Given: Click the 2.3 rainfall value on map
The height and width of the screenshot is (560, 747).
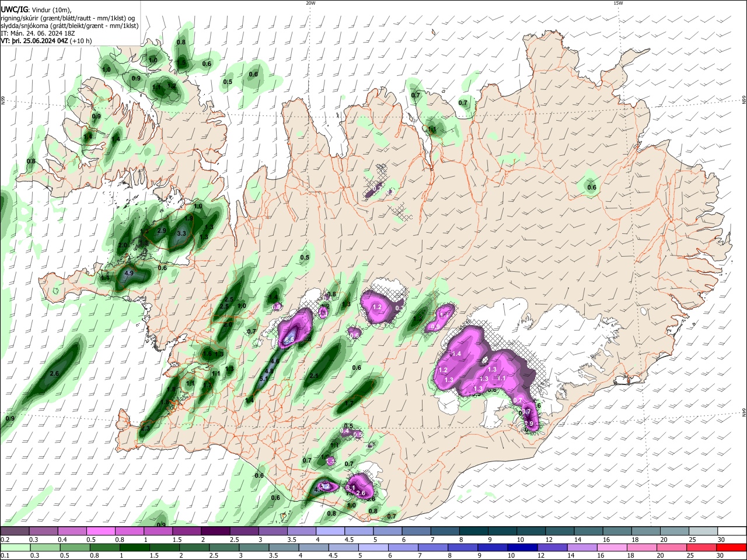Looking at the screenshot, I should point(145,428).
